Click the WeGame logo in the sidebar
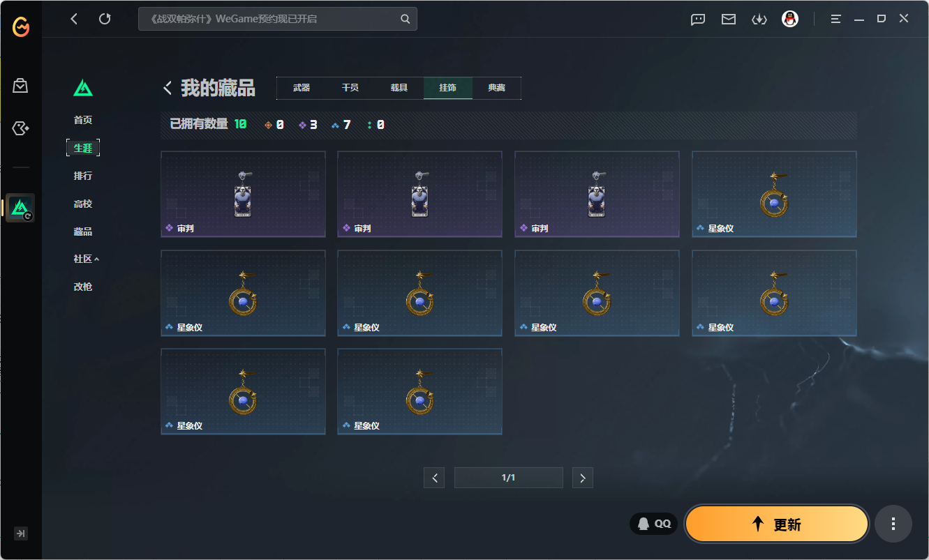This screenshot has height=560, width=929. point(21,27)
